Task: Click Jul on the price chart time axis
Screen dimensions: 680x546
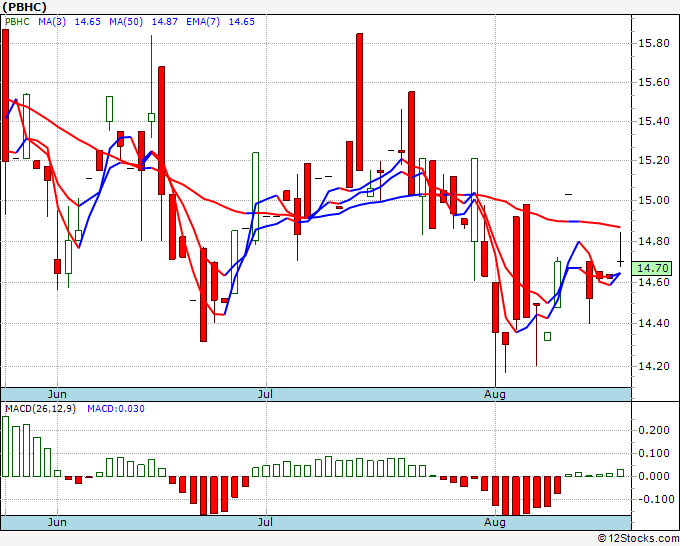Action: (265, 394)
